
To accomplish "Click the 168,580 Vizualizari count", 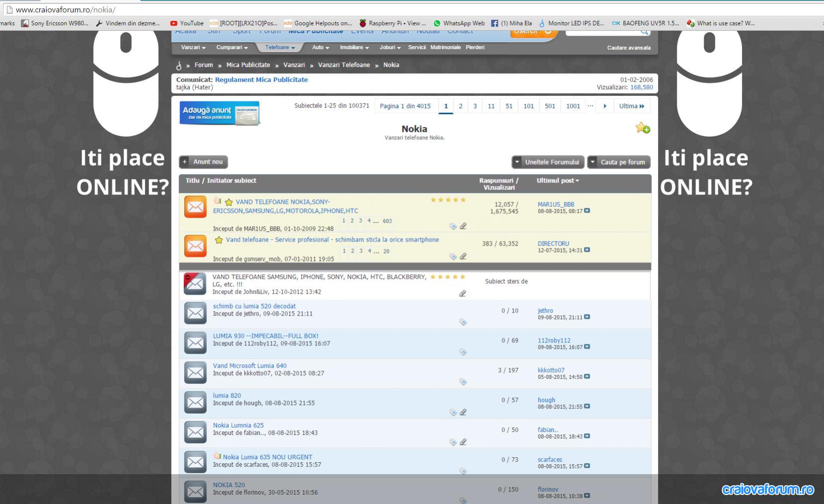I will coord(642,87).
